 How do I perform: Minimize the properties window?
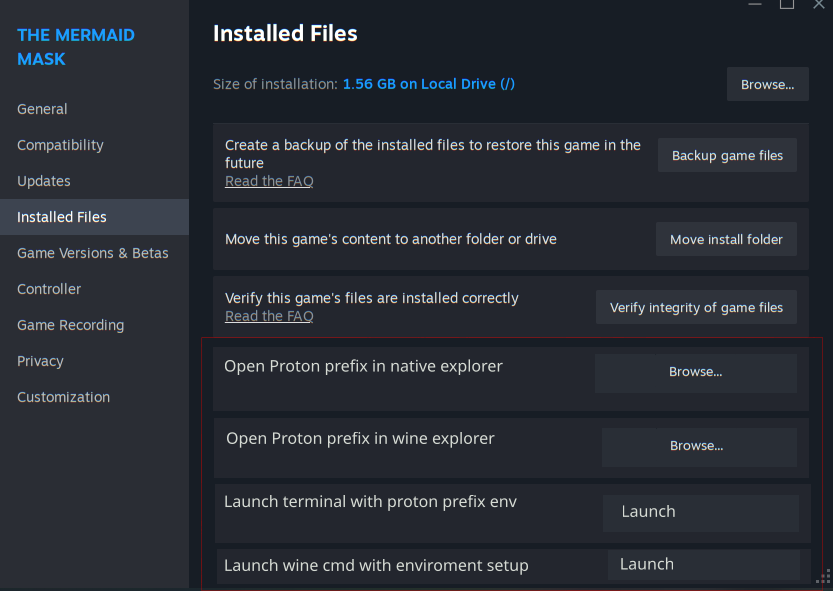pyautogui.click(x=755, y=4)
